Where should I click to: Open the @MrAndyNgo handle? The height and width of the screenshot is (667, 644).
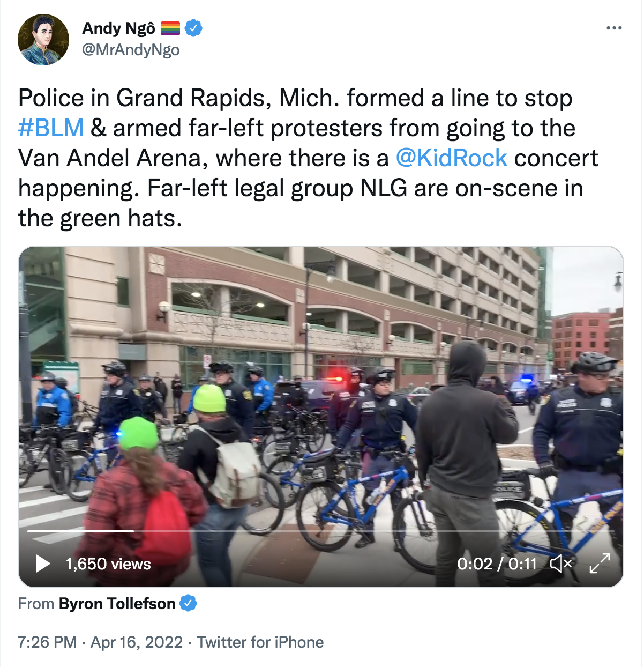(x=131, y=50)
